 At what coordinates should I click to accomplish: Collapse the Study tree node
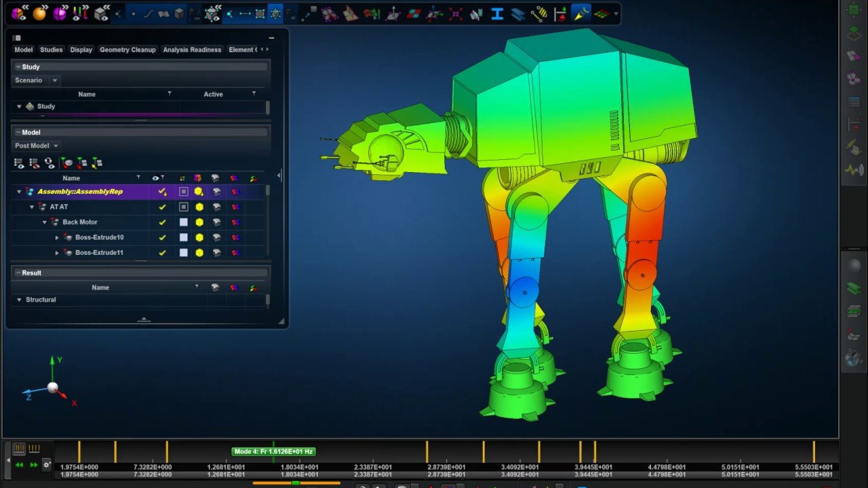click(19, 106)
